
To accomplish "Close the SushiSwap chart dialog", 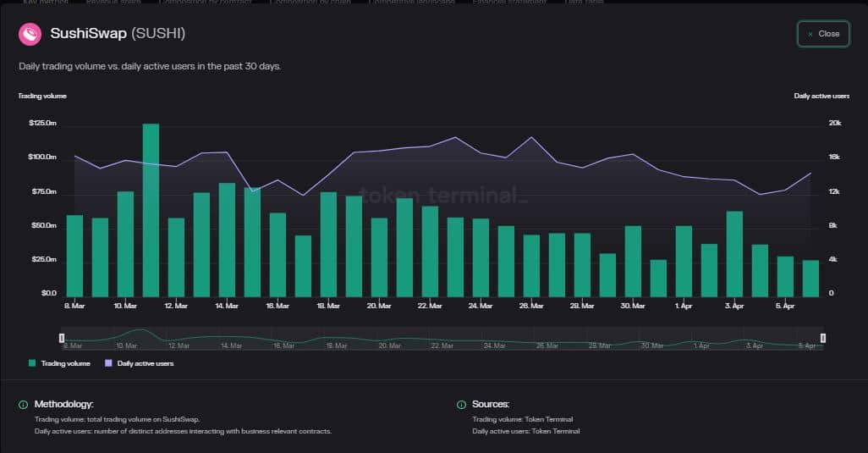I will tap(823, 34).
